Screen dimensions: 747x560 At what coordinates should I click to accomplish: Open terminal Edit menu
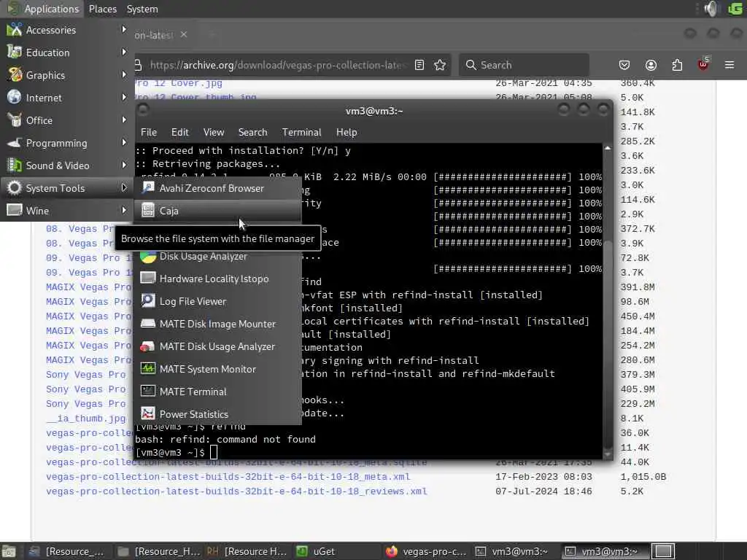tap(179, 132)
